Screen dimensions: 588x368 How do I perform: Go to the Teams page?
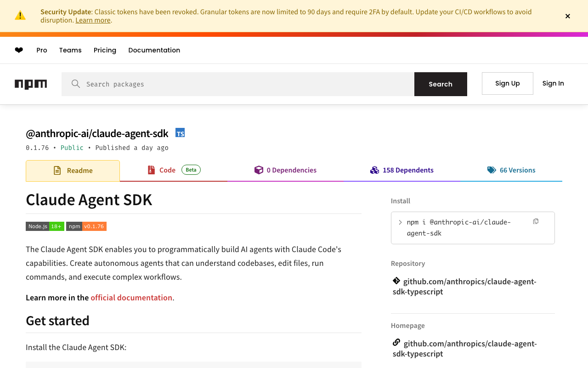coord(70,50)
